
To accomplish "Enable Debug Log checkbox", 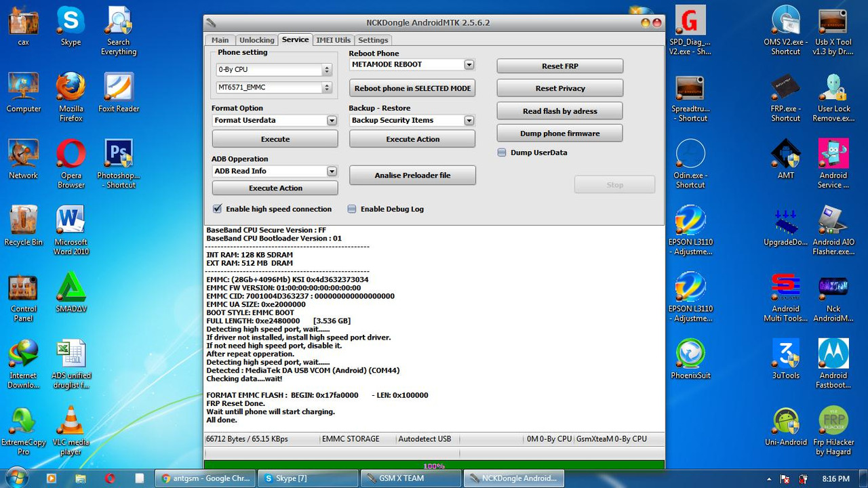I will (352, 209).
